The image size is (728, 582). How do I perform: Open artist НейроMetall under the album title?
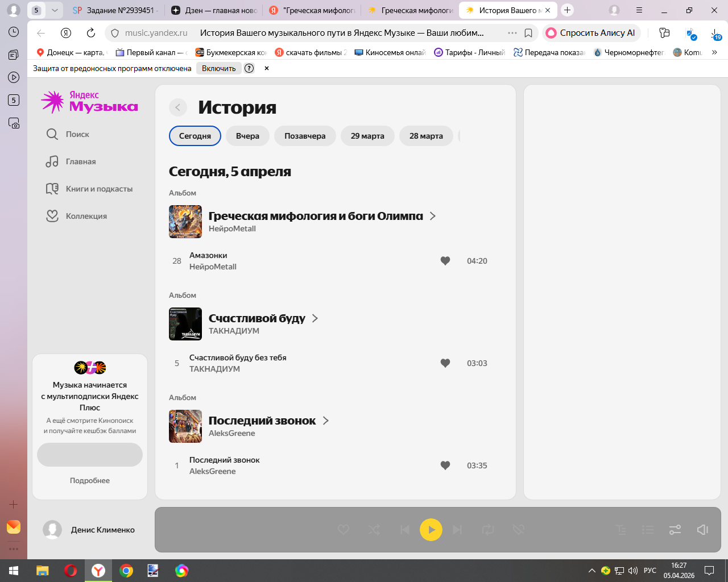[x=232, y=228]
